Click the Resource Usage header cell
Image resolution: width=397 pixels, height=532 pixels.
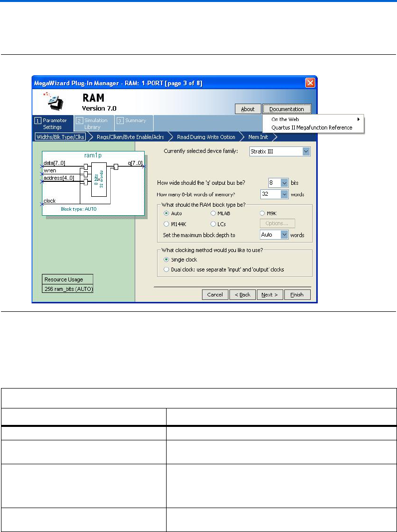click(x=68, y=279)
